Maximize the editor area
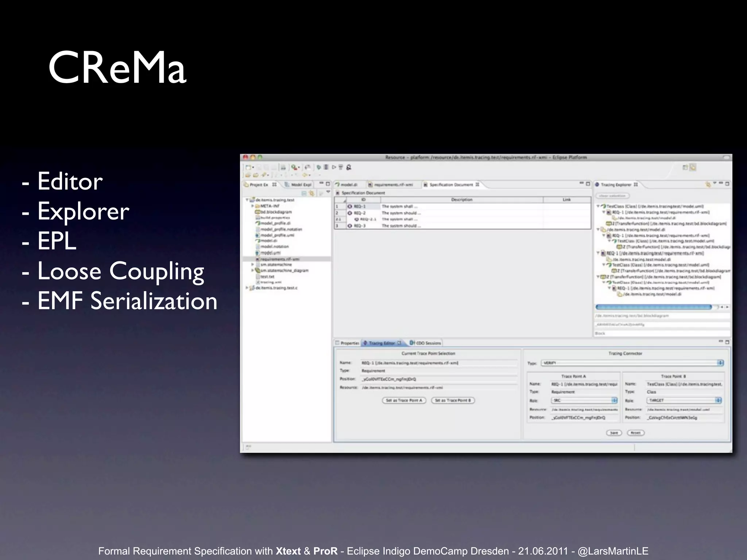Image resolution: width=747 pixels, height=560 pixels. tap(588, 184)
